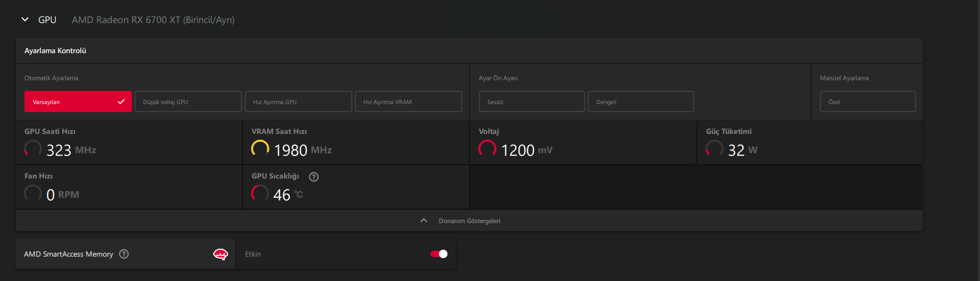
Task: Click the Ayarlama Kontrolü heading
Action: click(x=55, y=51)
